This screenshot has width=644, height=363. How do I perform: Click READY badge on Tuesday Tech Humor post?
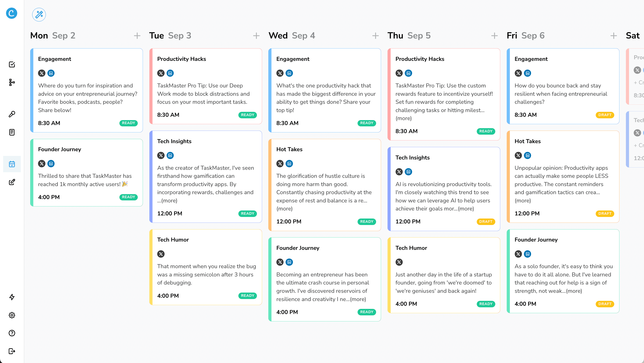coord(247,296)
